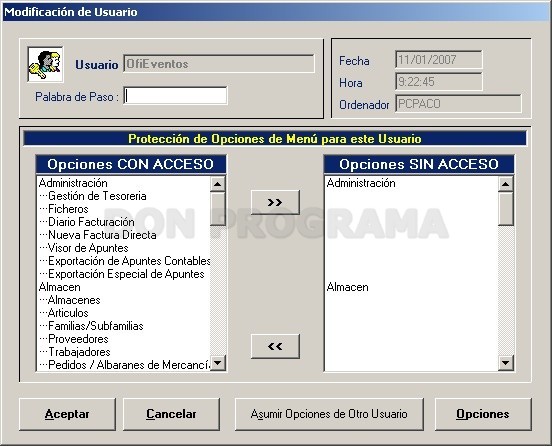552x446 pixels.
Task: Select Nueva Factura Directa option
Action: pos(102,235)
